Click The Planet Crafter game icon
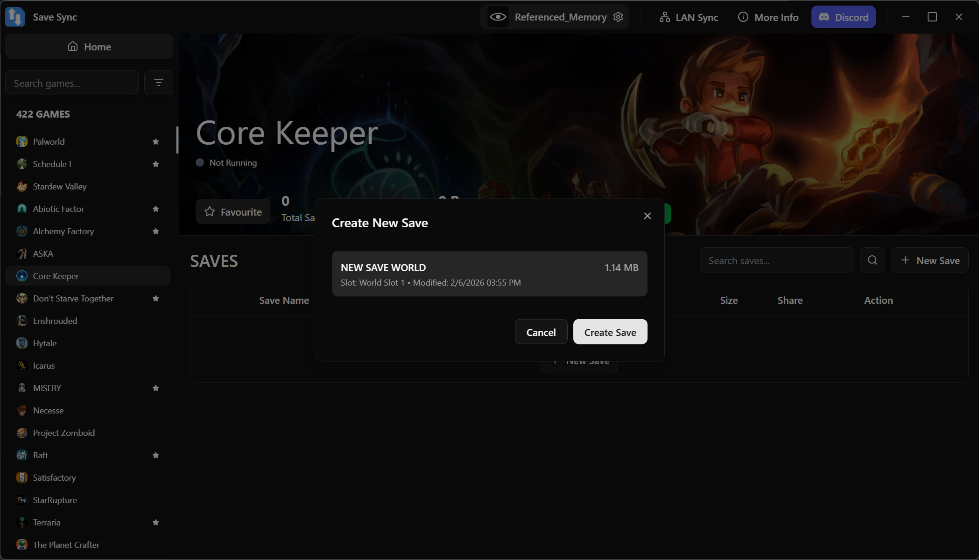The height and width of the screenshot is (560, 979). coord(22,545)
